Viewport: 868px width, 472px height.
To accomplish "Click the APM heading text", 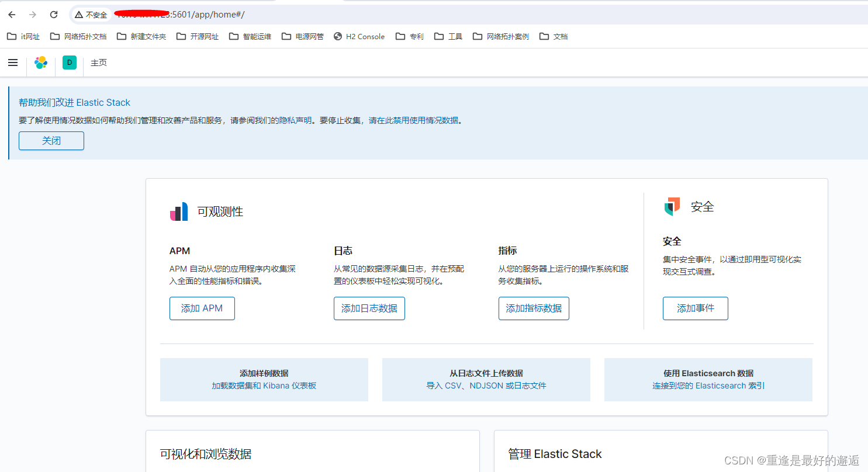I will point(179,251).
